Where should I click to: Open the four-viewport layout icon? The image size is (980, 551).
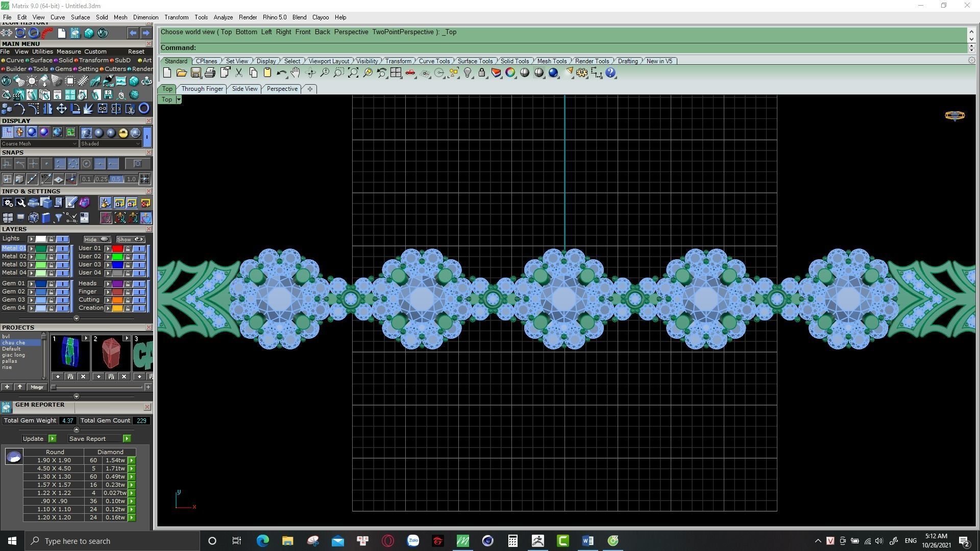click(x=396, y=73)
